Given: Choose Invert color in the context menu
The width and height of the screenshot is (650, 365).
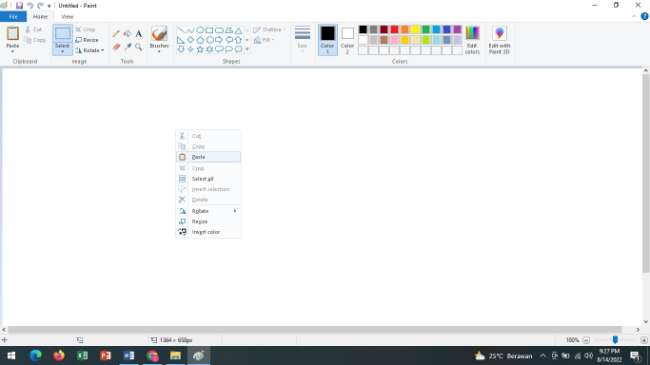Looking at the screenshot, I should tap(208, 232).
